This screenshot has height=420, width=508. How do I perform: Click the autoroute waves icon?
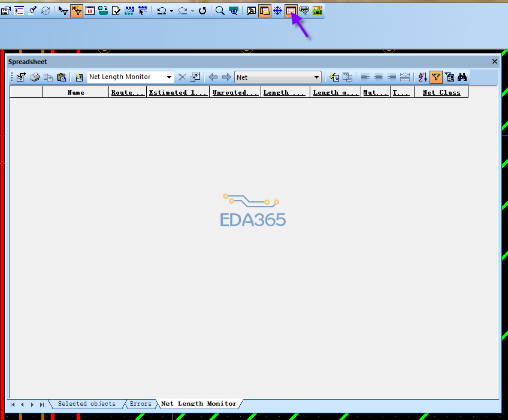tap(129, 11)
